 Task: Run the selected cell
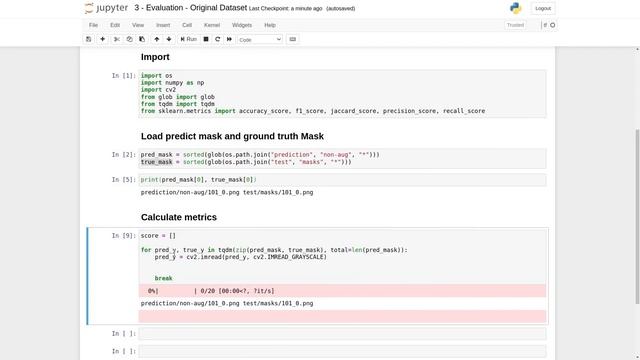tap(189, 39)
